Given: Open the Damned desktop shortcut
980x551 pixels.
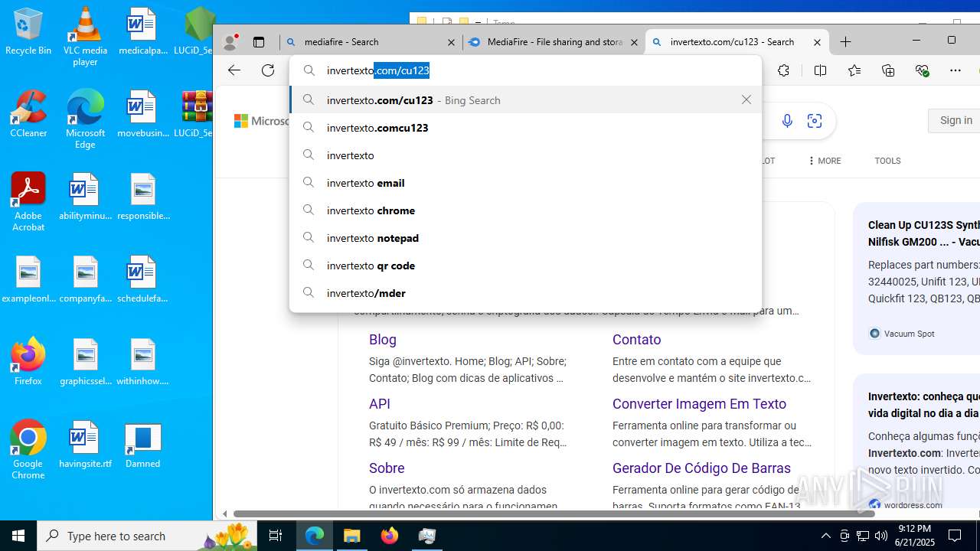Looking at the screenshot, I should point(142,445).
